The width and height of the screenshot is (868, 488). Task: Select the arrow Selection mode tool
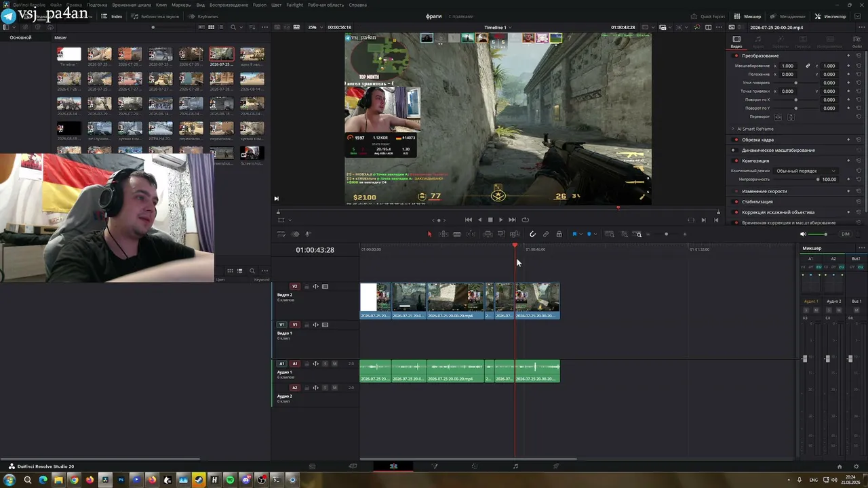(429, 235)
